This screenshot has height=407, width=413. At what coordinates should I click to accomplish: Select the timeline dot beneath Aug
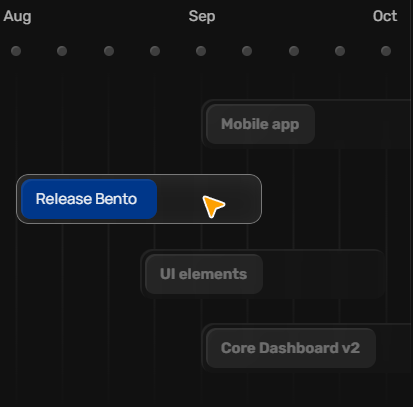(16, 51)
